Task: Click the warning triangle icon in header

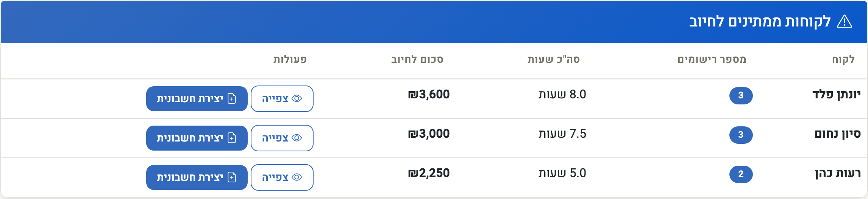Action: pos(845,22)
